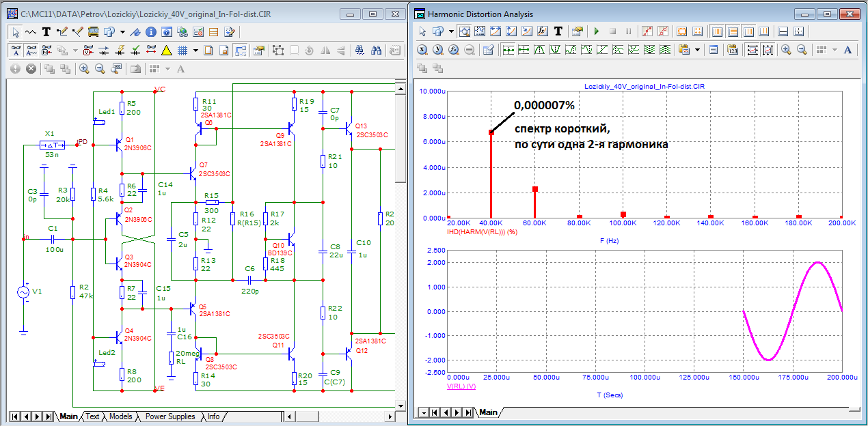Expand the component dropdown arrow in schematic toolbar

pos(122,31)
